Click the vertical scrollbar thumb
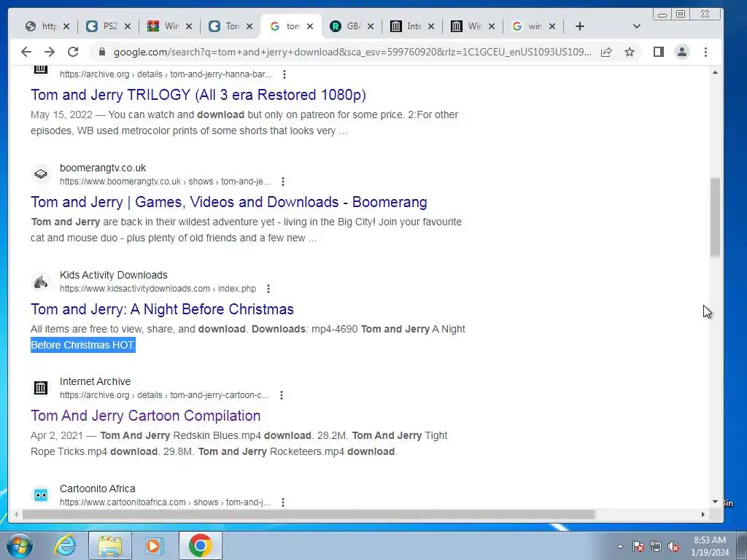747x560 pixels. coord(715,217)
